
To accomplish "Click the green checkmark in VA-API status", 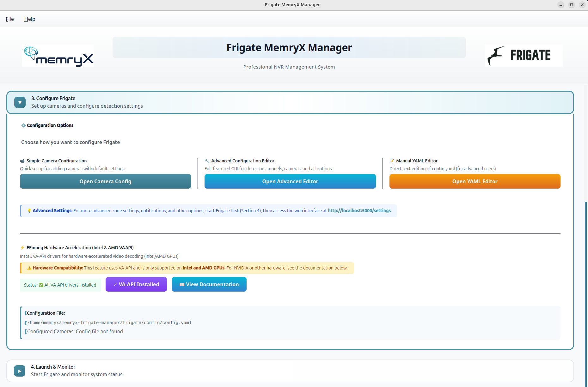I will tap(41, 285).
